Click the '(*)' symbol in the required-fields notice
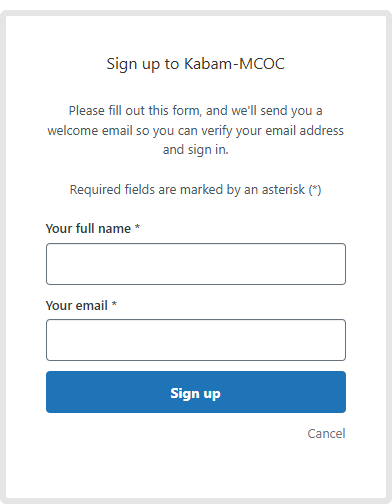The width and height of the screenshot is (392, 504). click(315, 190)
